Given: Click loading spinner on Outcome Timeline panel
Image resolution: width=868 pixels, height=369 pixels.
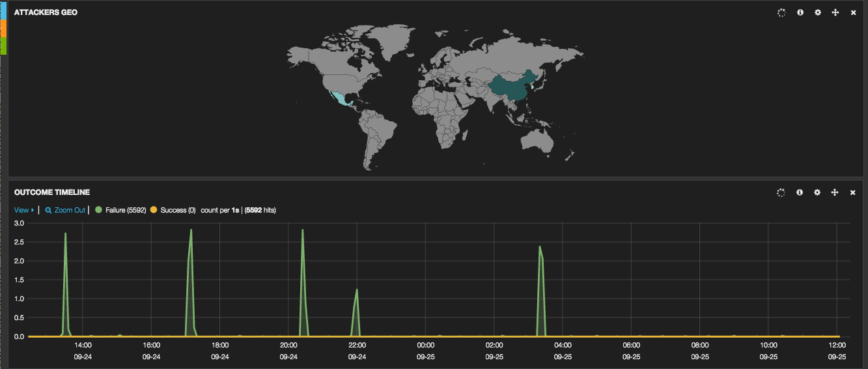Looking at the screenshot, I should coord(781,192).
